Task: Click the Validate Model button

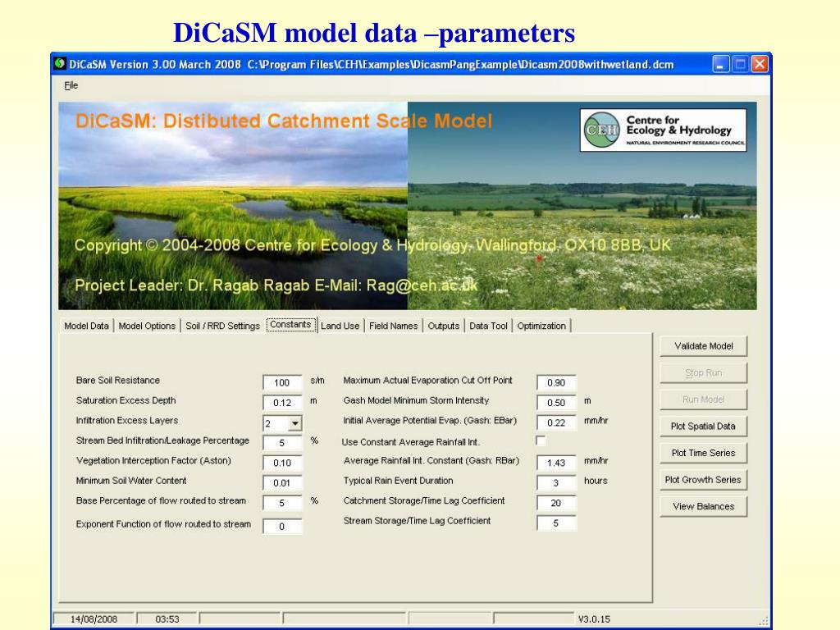Action: (x=703, y=346)
